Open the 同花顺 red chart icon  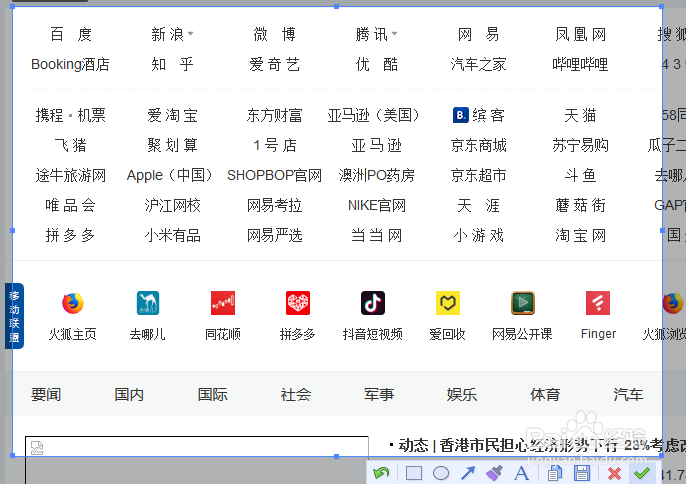223,303
